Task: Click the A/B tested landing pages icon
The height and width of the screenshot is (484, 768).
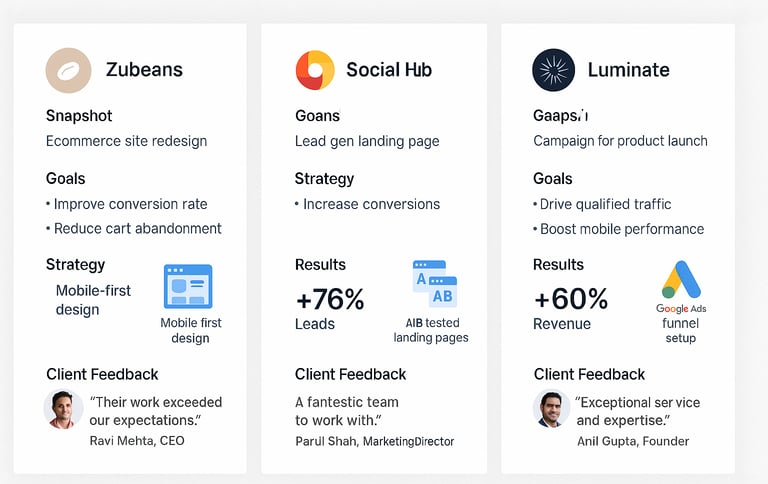Action: tap(435, 284)
